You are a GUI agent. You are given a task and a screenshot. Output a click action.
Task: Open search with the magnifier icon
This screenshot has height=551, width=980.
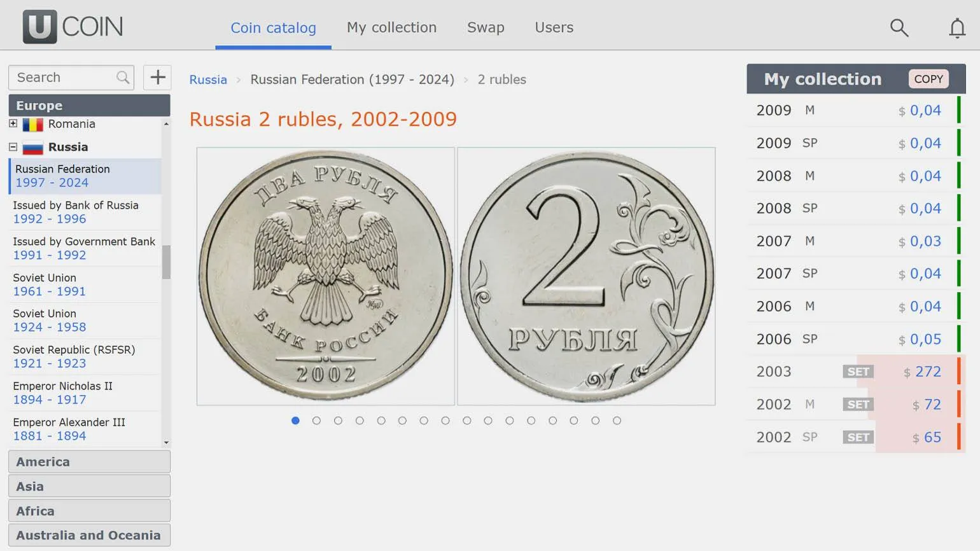click(899, 27)
